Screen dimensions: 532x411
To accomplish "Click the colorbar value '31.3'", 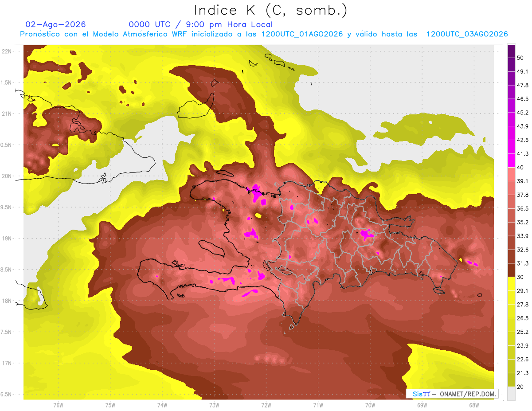I will coord(523,263).
